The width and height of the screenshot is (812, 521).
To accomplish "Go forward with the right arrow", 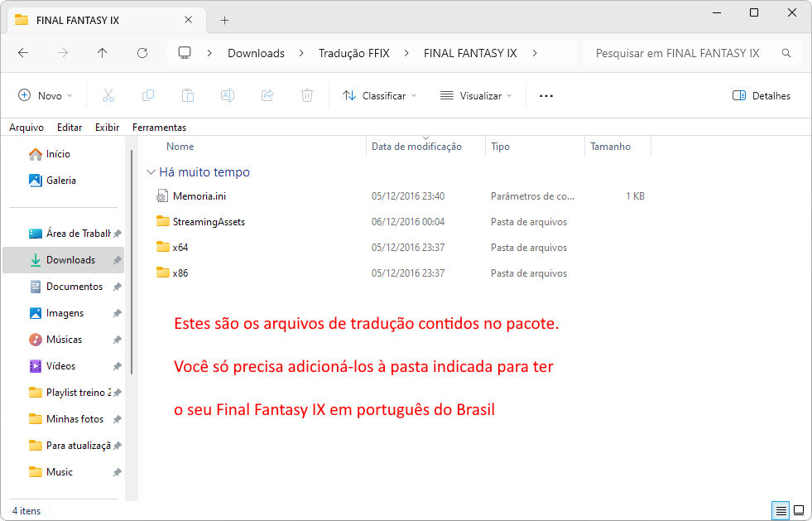I will point(63,53).
